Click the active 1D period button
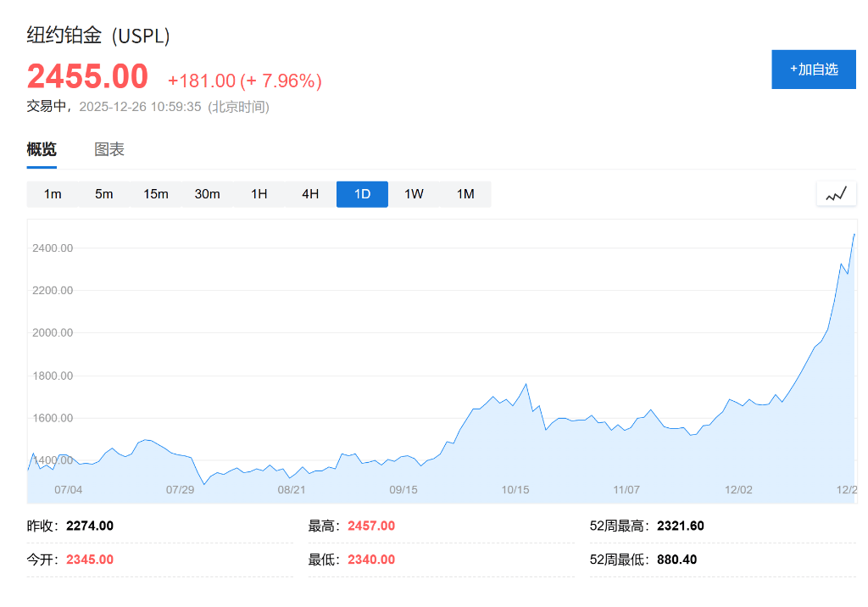The height and width of the screenshot is (607, 868). pos(362,194)
